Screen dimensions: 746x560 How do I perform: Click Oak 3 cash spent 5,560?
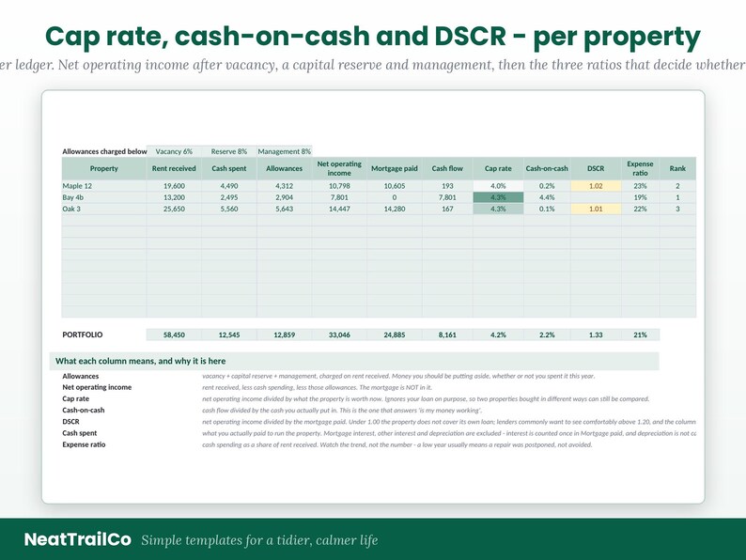[x=229, y=209]
